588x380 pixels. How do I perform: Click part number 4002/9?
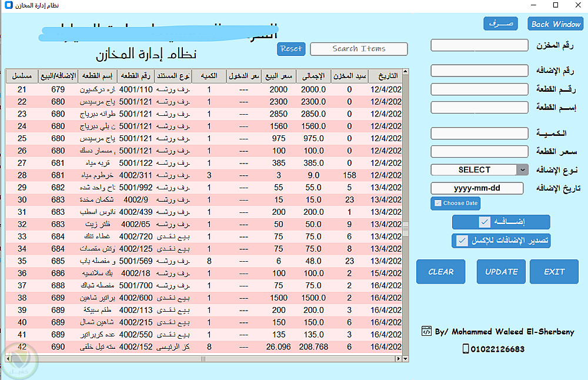pyautogui.click(x=136, y=200)
